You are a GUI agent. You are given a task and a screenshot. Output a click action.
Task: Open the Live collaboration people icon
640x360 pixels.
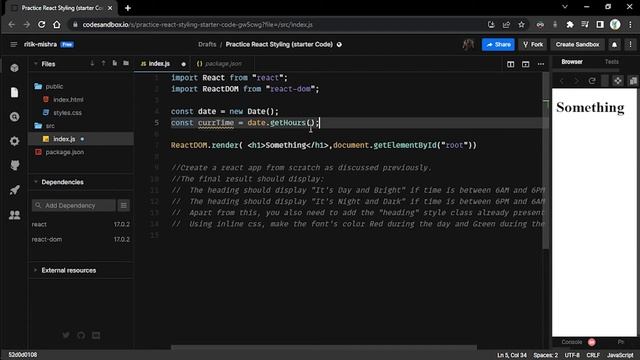pyautogui.click(x=14, y=214)
